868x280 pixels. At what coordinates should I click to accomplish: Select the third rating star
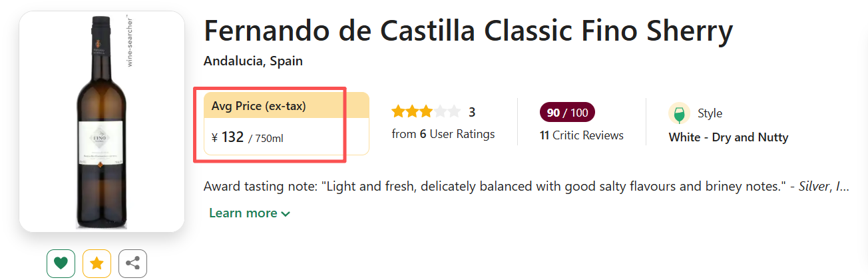click(426, 111)
